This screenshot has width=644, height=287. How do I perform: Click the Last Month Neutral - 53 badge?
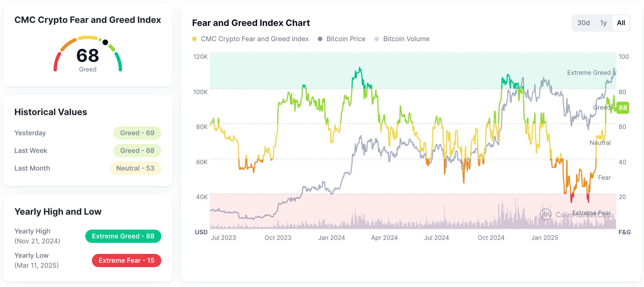click(135, 168)
